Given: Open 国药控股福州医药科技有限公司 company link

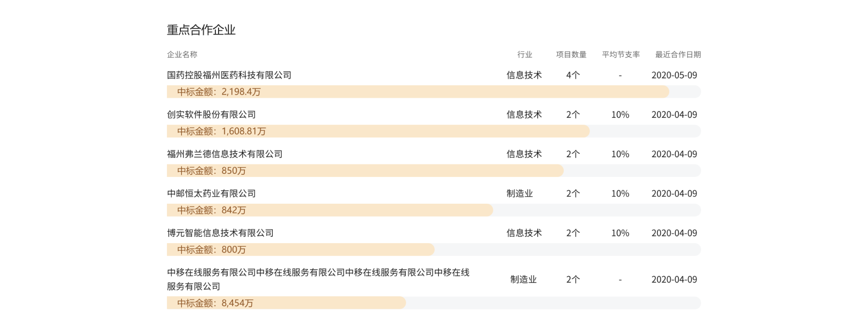Looking at the screenshot, I should [229, 75].
